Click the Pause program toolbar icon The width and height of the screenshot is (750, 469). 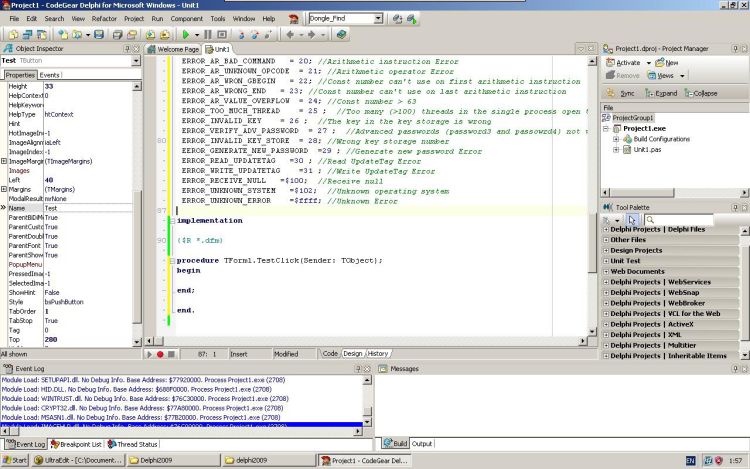pyautogui.click(x=208, y=34)
